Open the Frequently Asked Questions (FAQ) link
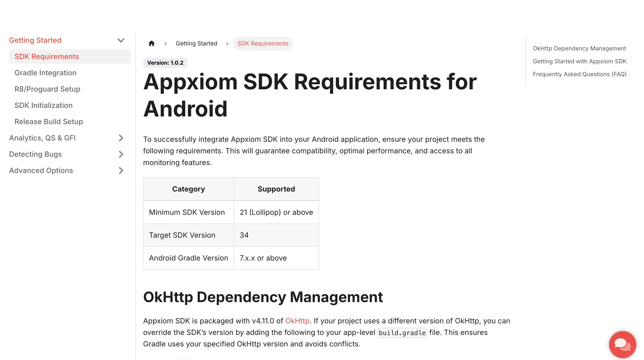644x360 pixels. pos(579,74)
